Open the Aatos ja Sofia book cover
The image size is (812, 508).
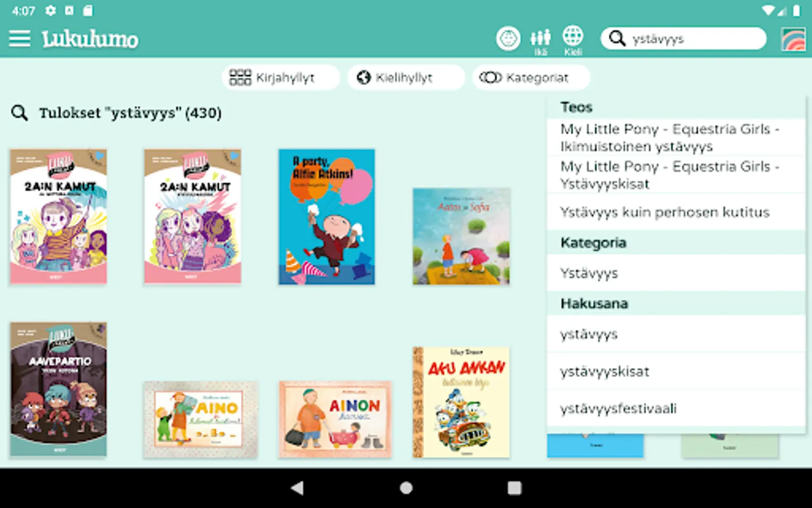click(461, 236)
